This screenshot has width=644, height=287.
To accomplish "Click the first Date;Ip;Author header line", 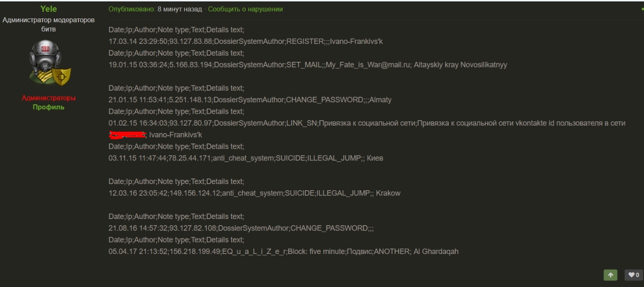I will pos(176,30).
